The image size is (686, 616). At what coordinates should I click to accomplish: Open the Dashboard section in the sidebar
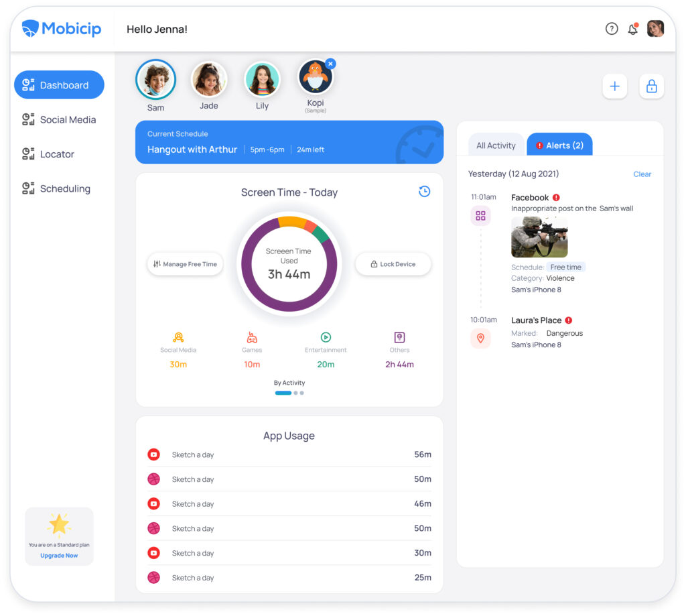[x=59, y=84]
